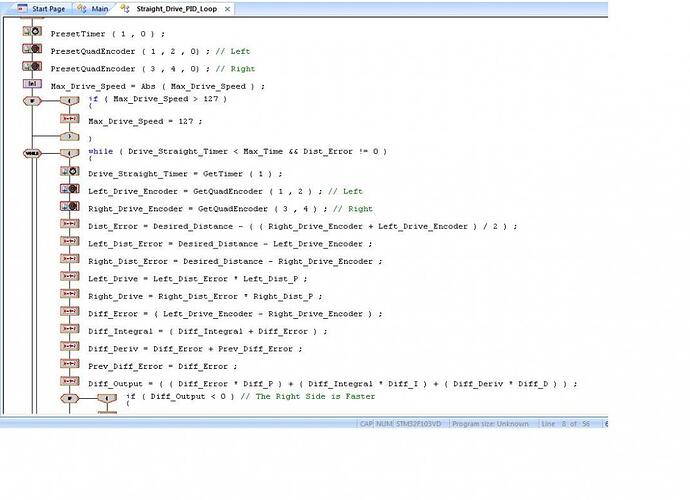Select the Left_Dist_Error assignment block icon
This screenshot has width=690, height=500.
coord(70,241)
